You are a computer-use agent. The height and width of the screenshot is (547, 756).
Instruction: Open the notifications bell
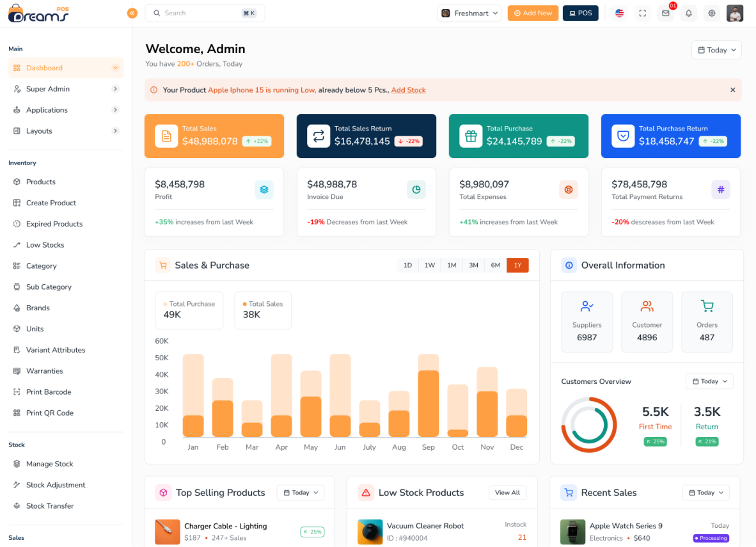689,13
